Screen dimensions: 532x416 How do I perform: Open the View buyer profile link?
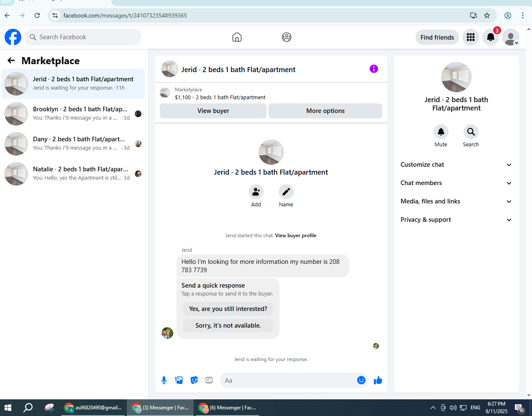click(x=296, y=236)
